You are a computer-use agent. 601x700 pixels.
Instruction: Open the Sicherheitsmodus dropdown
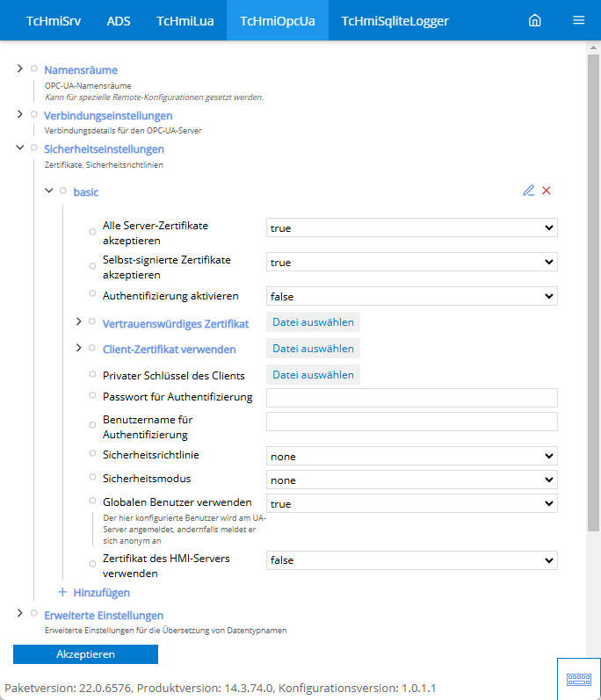pos(411,480)
